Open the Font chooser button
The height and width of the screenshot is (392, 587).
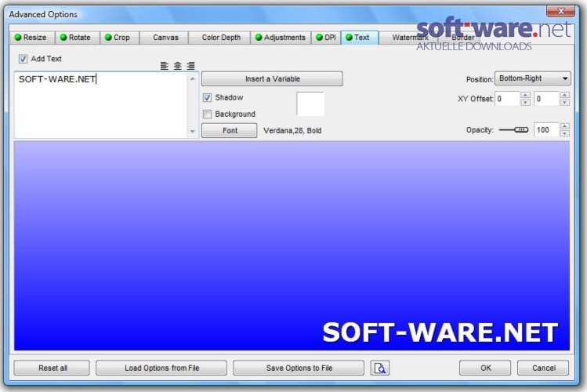(x=230, y=131)
